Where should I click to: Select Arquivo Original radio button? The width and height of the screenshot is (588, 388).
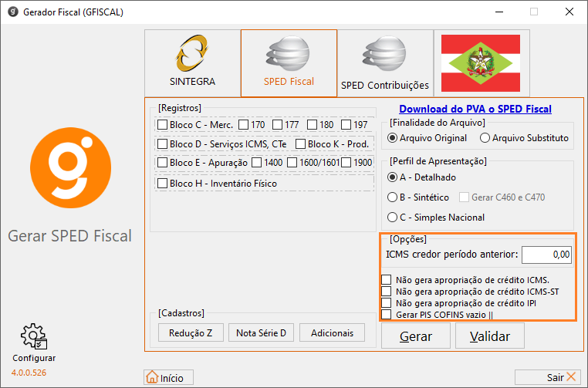392,138
